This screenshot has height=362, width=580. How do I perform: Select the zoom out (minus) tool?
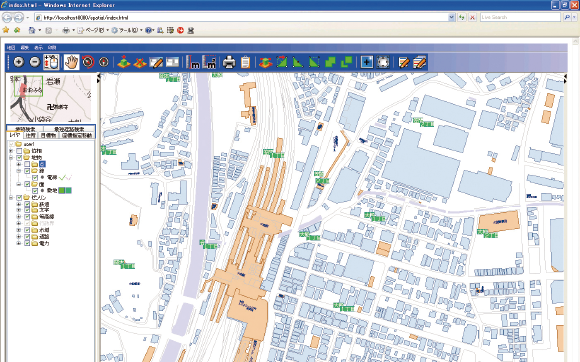pyautogui.click(x=35, y=62)
